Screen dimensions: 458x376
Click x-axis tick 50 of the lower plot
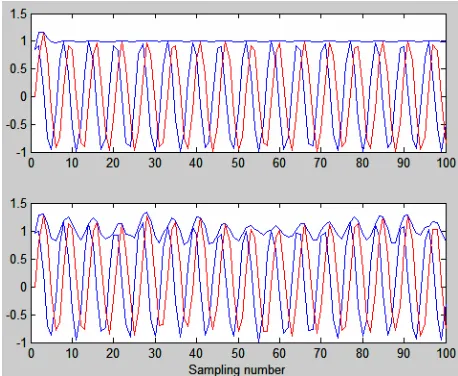pyautogui.click(x=238, y=353)
